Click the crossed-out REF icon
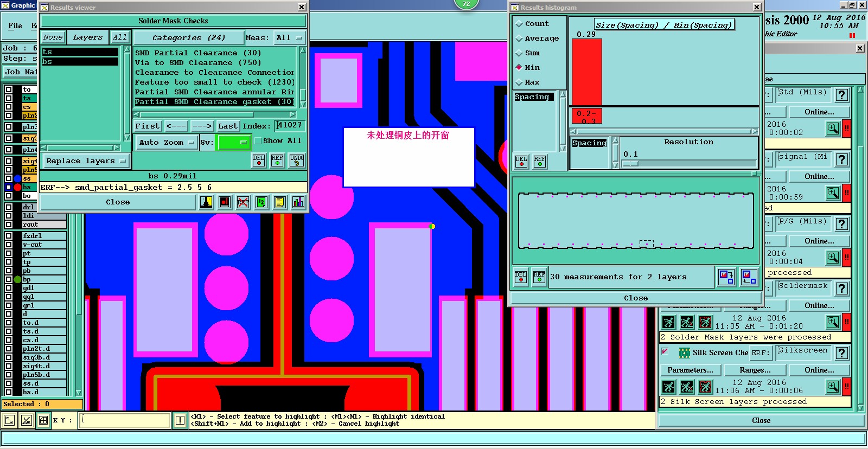This screenshot has width=868, height=449. click(243, 202)
